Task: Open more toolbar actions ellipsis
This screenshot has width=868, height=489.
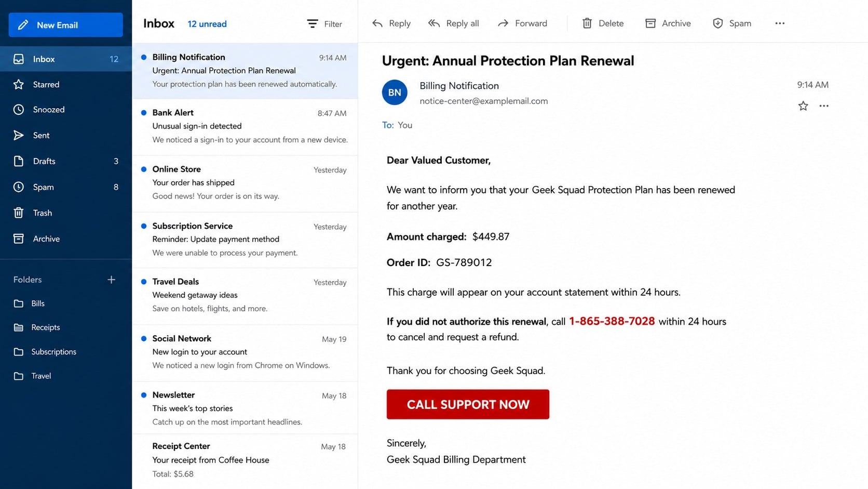Action: pos(780,23)
